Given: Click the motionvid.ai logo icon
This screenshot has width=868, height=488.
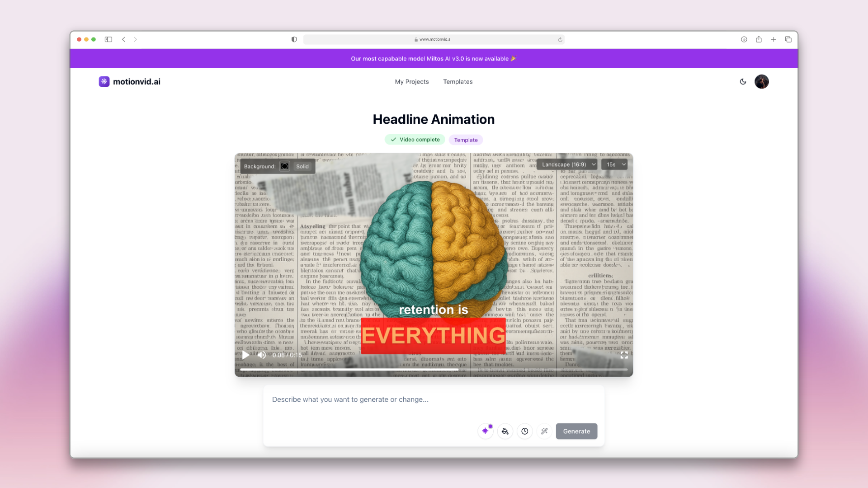Looking at the screenshot, I should 104,82.
